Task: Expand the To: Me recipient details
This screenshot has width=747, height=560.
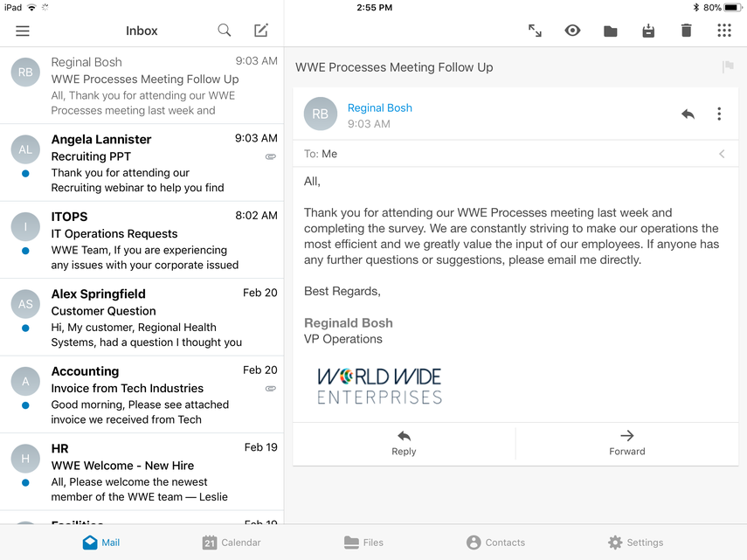Action: pyautogui.click(x=722, y=154)
